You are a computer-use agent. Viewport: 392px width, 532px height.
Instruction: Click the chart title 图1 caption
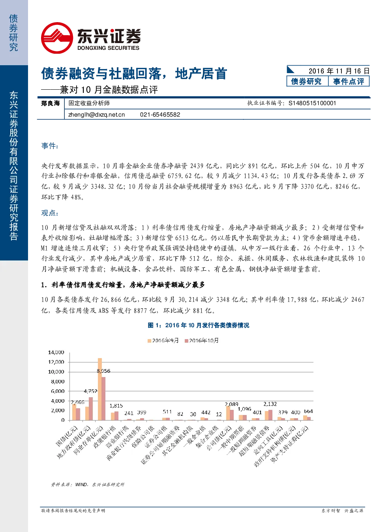[x=199, y=325]
